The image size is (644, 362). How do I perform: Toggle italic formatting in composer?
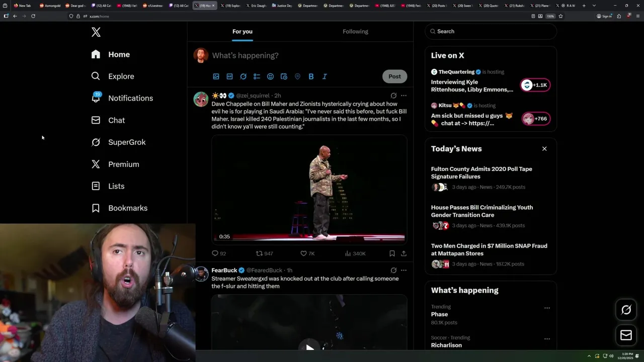click(325, 76)
